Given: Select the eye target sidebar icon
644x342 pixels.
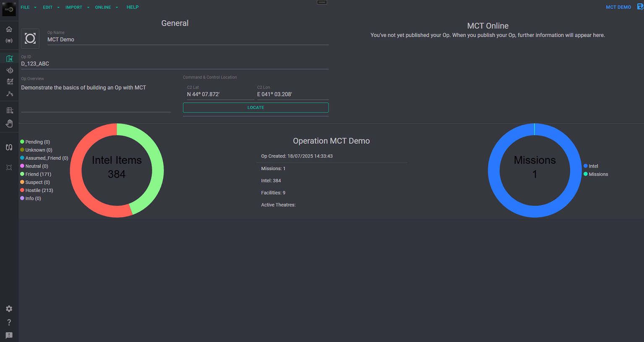Looking at the screenshot, I should (x=9, y=70).
